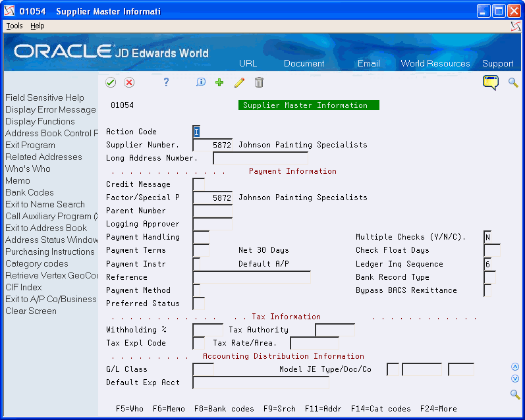Click the scroll up arrow icon

click(x=515, y=367)
